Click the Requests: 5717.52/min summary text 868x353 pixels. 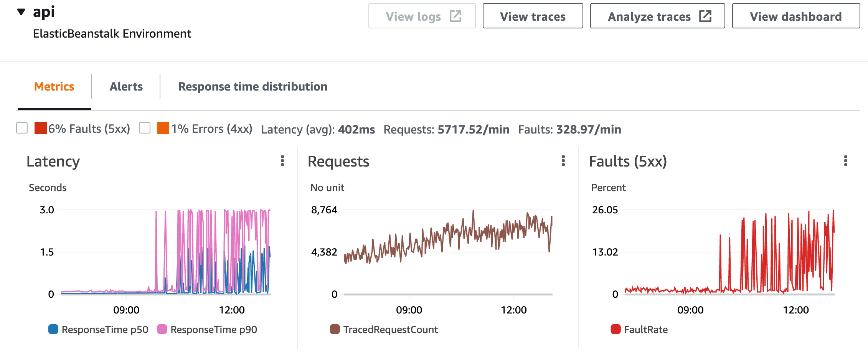coord(447,129)
